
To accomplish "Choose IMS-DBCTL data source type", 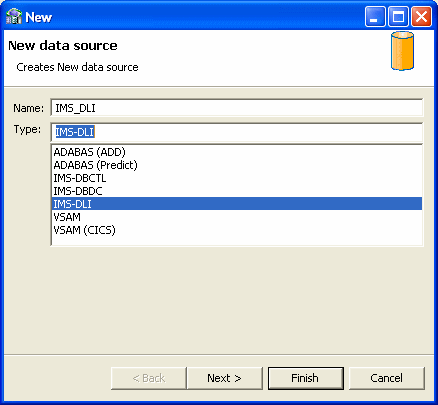I will pos(237,178).
